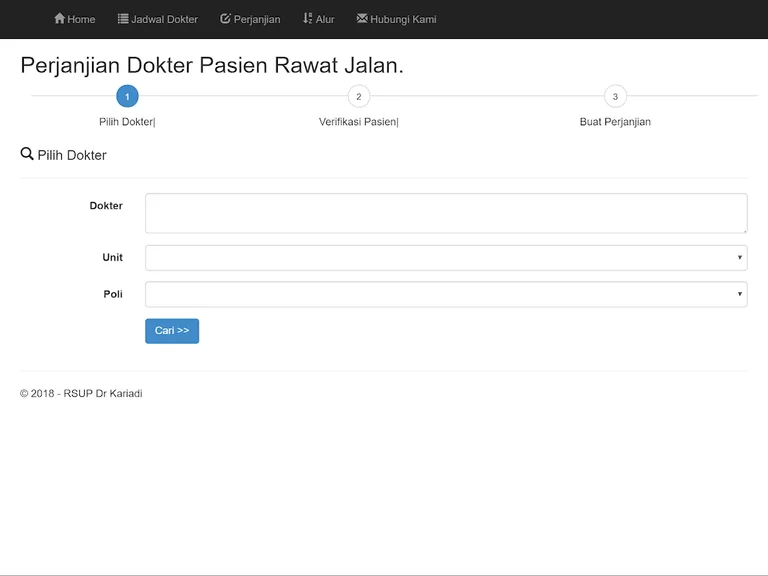Click the Jadwal Dokter list icon
The image size is (768, 576).
click(123, 19)
